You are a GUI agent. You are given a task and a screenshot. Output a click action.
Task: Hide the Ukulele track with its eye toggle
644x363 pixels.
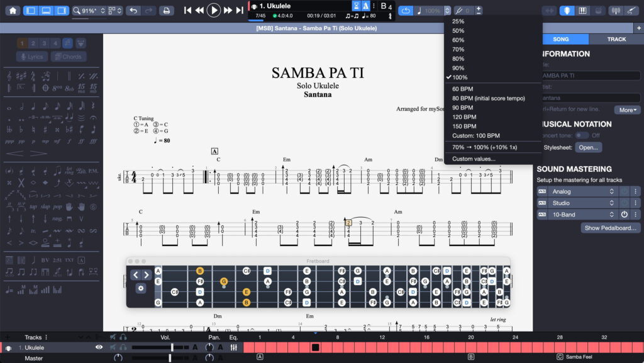tap(99, 347)
